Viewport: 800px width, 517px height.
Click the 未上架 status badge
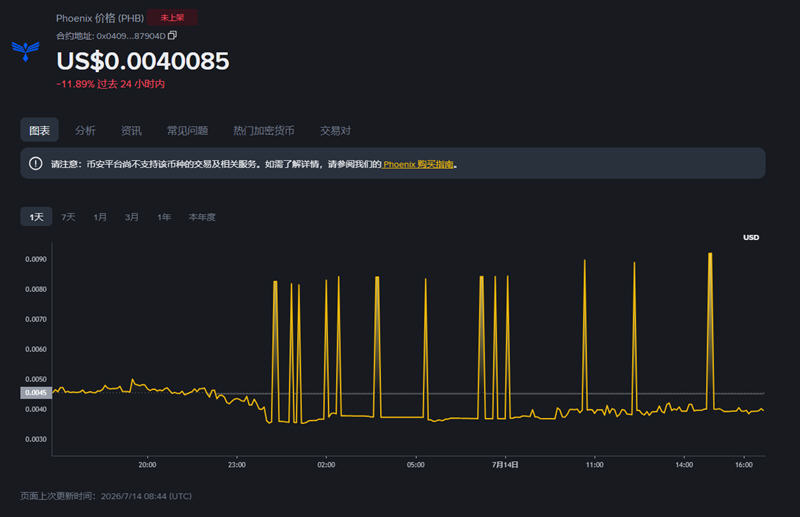pyautogui.click(x=172, y=18)
